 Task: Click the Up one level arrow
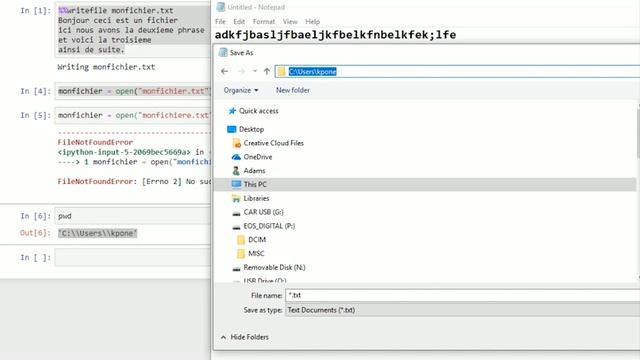(267, 71)
